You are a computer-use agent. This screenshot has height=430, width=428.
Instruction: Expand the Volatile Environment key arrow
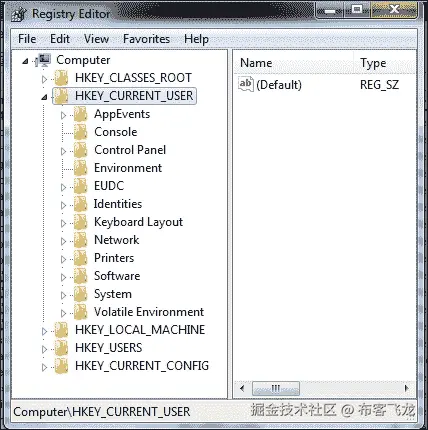point(63,313)
